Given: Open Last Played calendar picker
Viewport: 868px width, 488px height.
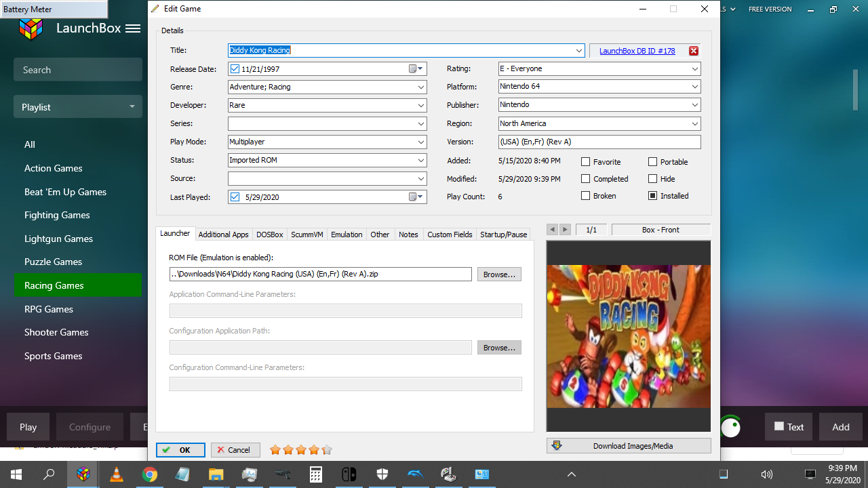Looking at the screenshot, I should [416, 197].
